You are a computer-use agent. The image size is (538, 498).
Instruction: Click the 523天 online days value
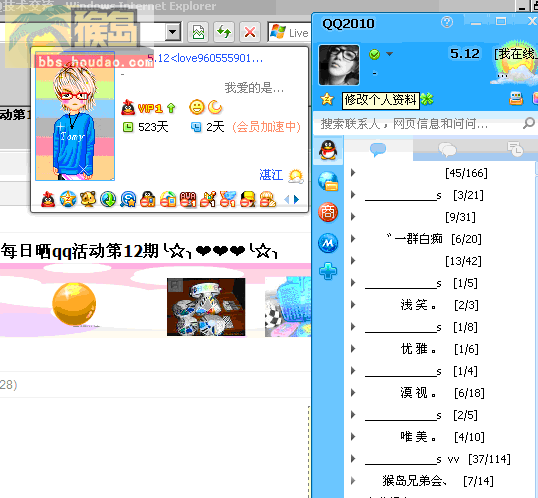(x=153, y=127)
